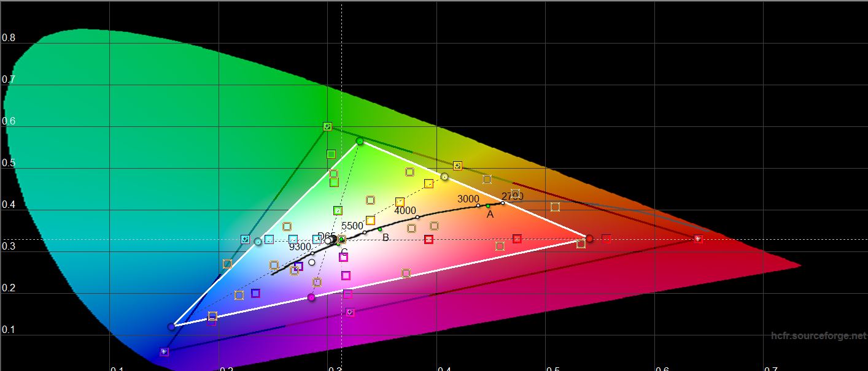Click illuminant B label on the curve

click(x=386, y=238)
